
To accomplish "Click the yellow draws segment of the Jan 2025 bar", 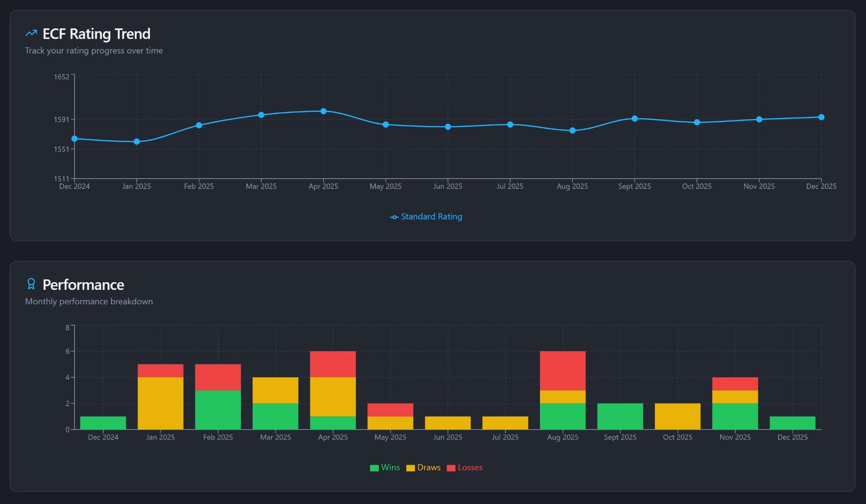I will click(160, 403).
